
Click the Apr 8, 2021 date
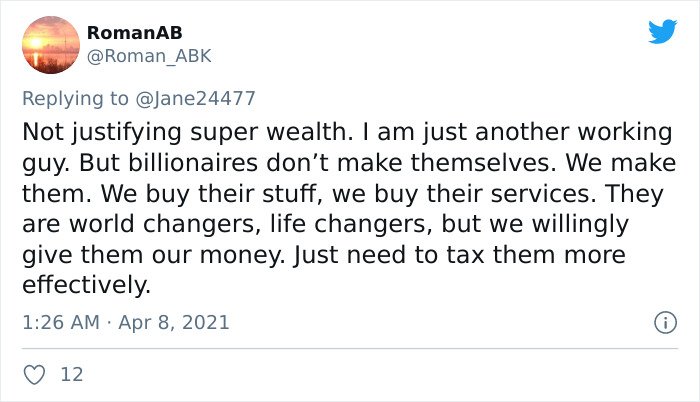click(174, 322)
